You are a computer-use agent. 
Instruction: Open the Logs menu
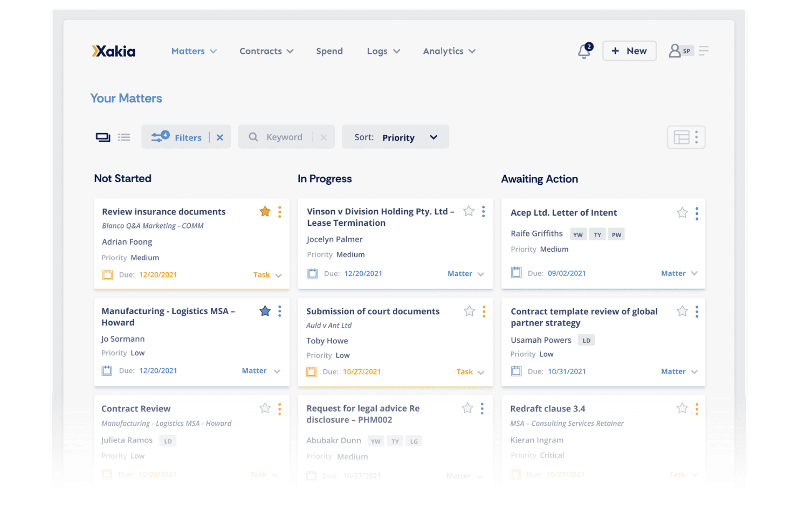[x=383, y=51]
